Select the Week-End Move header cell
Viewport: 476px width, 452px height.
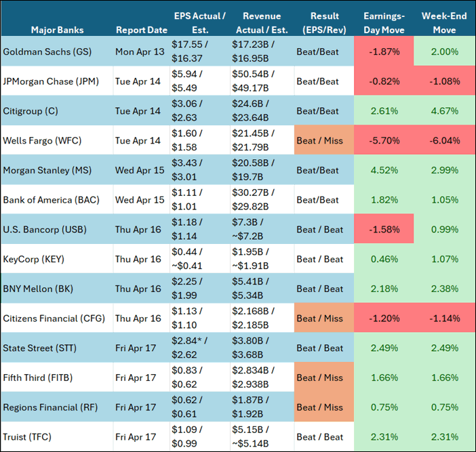(x=444, y=22)
